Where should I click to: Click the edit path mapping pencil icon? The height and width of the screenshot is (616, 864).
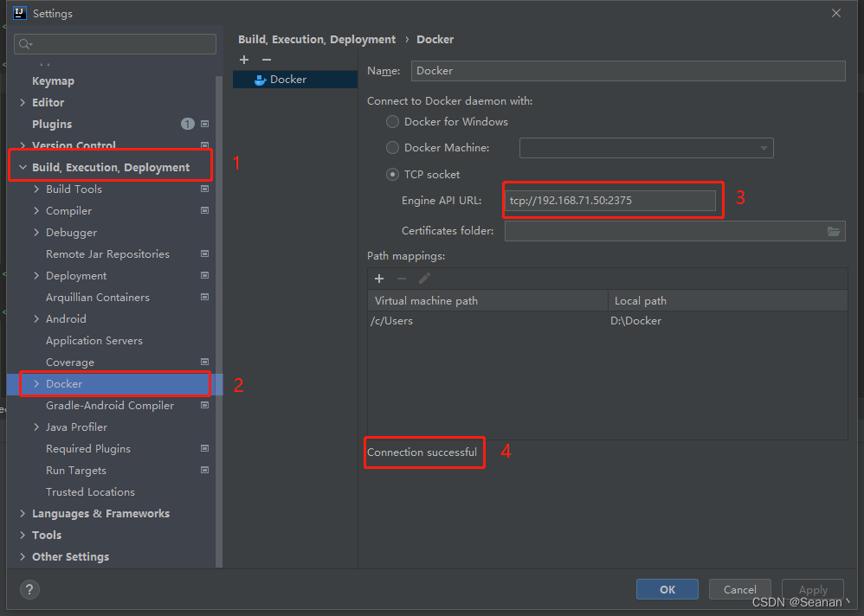(x=424, y=279)
